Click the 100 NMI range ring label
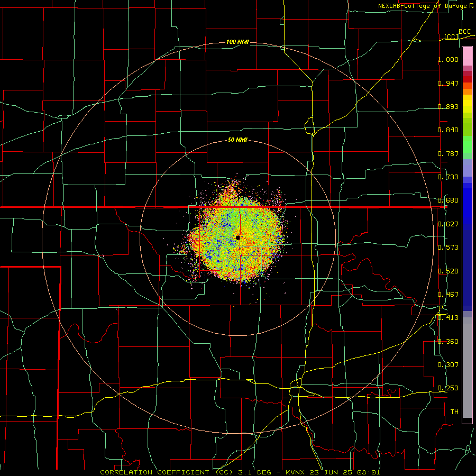This screenshot has height=476, width=476. pos(237,42)
